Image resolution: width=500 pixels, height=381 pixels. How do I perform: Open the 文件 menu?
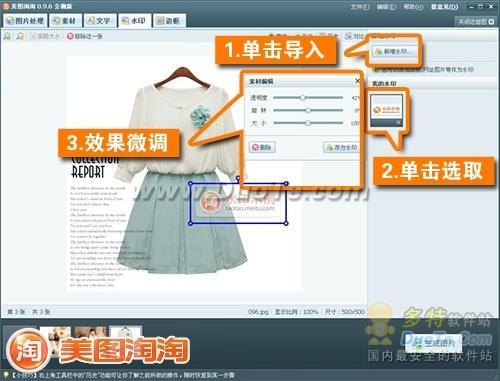point(360,7)
